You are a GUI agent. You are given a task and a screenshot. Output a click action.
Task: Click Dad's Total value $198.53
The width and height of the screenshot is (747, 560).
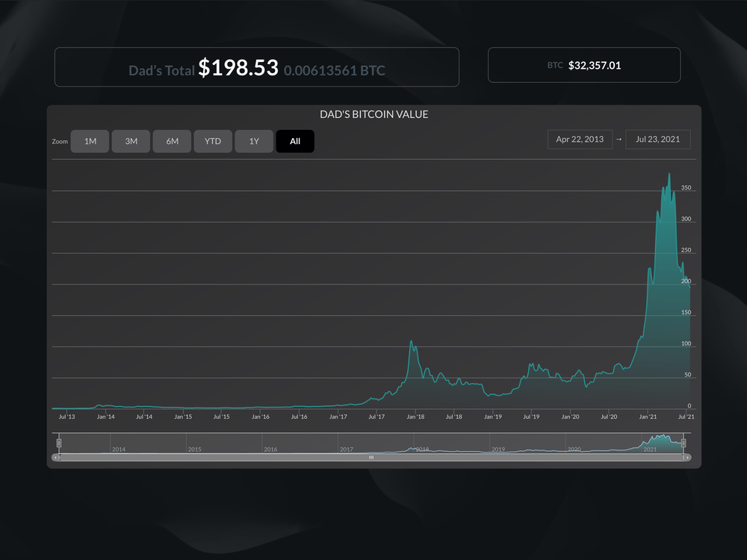(x=238, y=69)
